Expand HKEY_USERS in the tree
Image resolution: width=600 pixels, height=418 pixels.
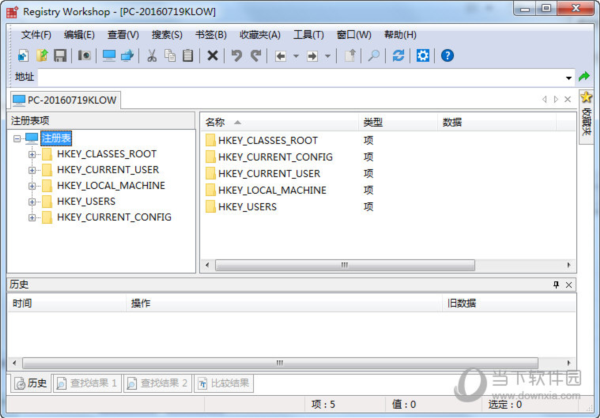tap(32, 202)
